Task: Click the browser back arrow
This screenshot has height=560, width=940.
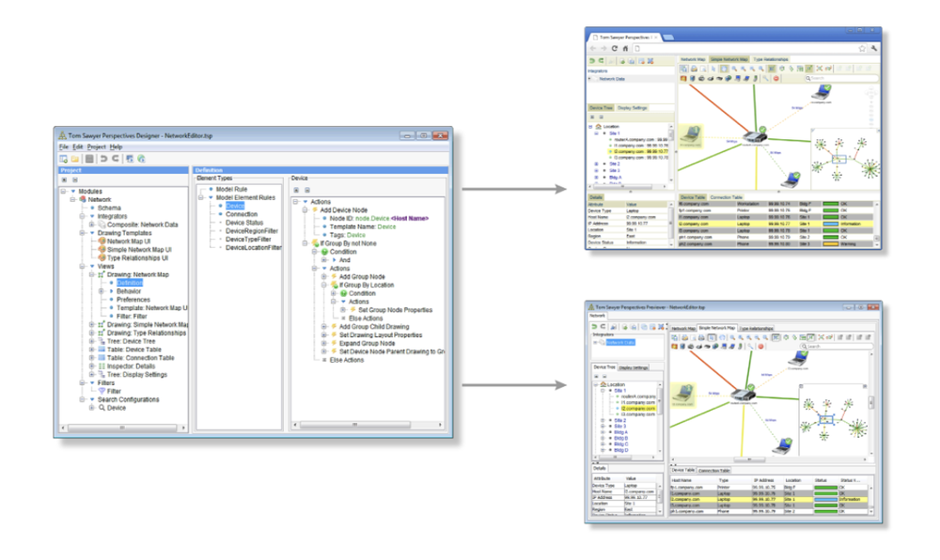Action: [593, 49]
